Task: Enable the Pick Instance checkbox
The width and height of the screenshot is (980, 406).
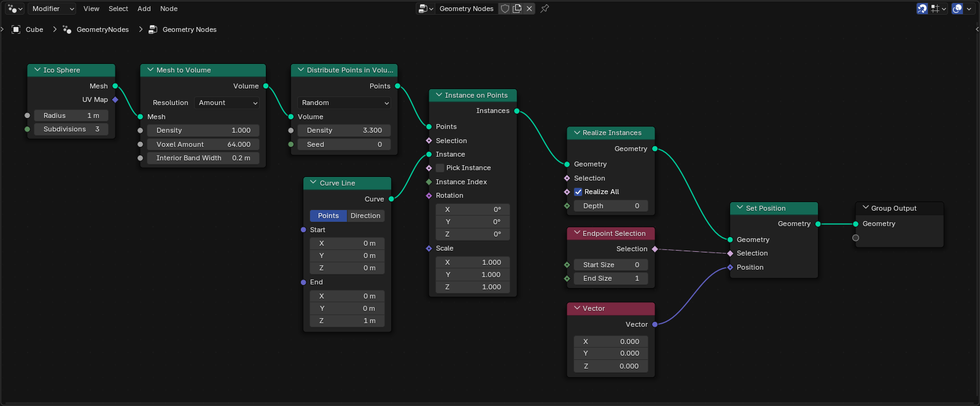Action: [440, 168]
